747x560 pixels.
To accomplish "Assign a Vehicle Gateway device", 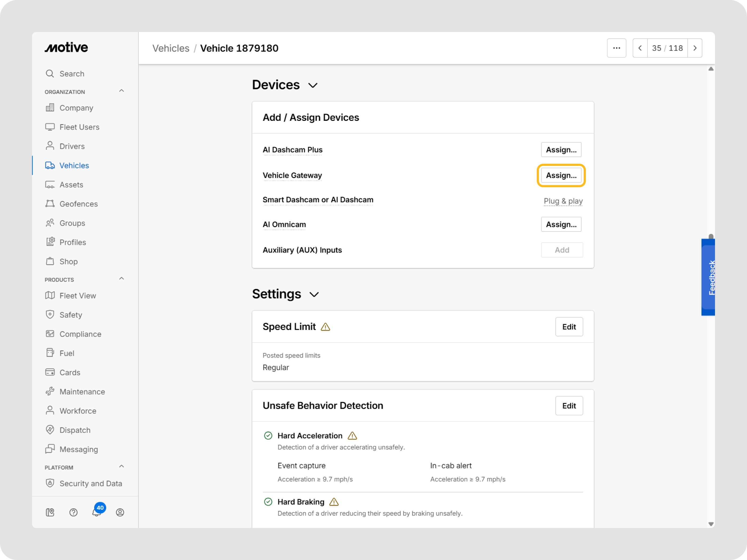I will [x=561, y=175].
